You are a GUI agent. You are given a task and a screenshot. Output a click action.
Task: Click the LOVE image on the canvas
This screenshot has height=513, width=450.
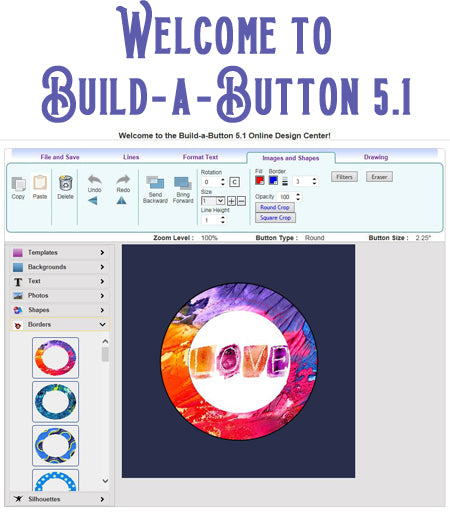click(x=239, y=361)
